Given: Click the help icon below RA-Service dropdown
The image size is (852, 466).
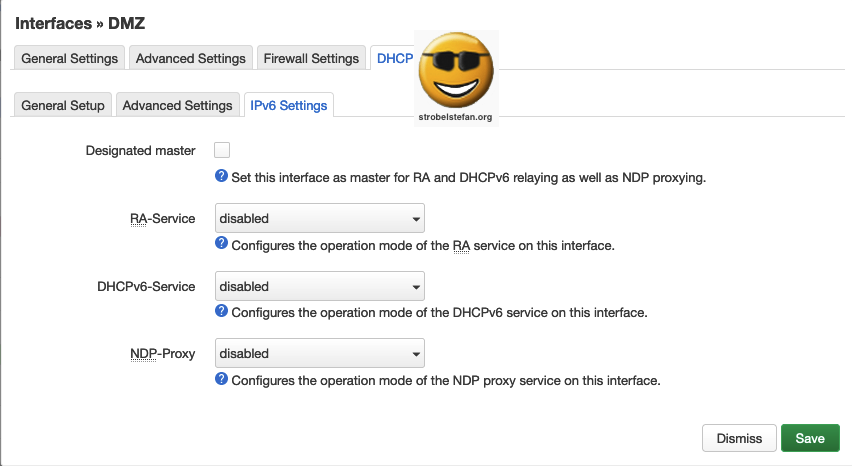Looking at the screenshot, I should [222, 244].
